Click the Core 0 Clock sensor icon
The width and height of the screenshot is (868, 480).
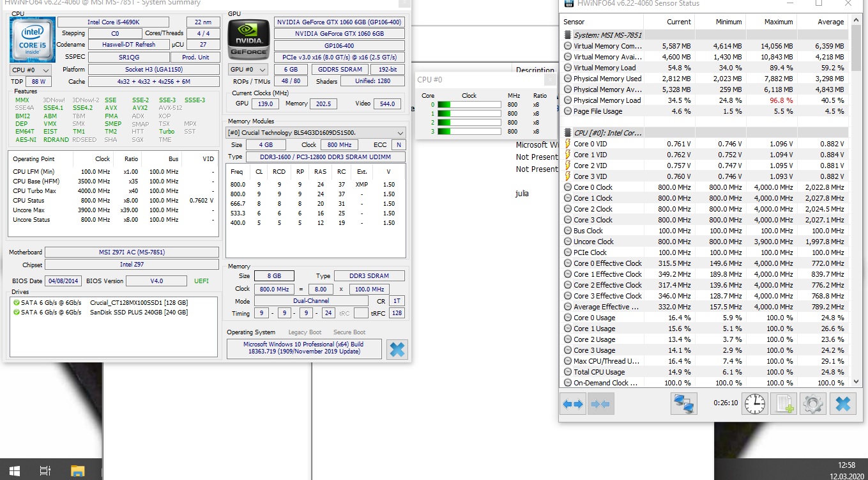coord(568,187)
